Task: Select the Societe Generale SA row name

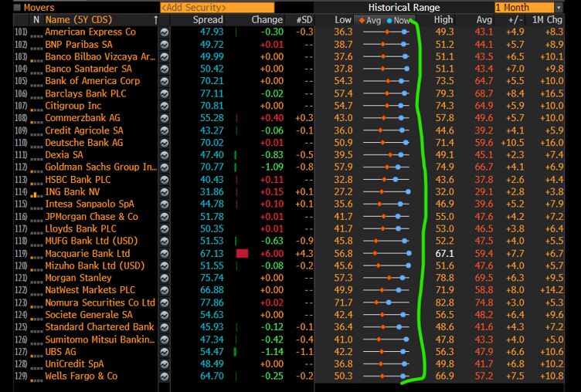Action: (89, 315)
